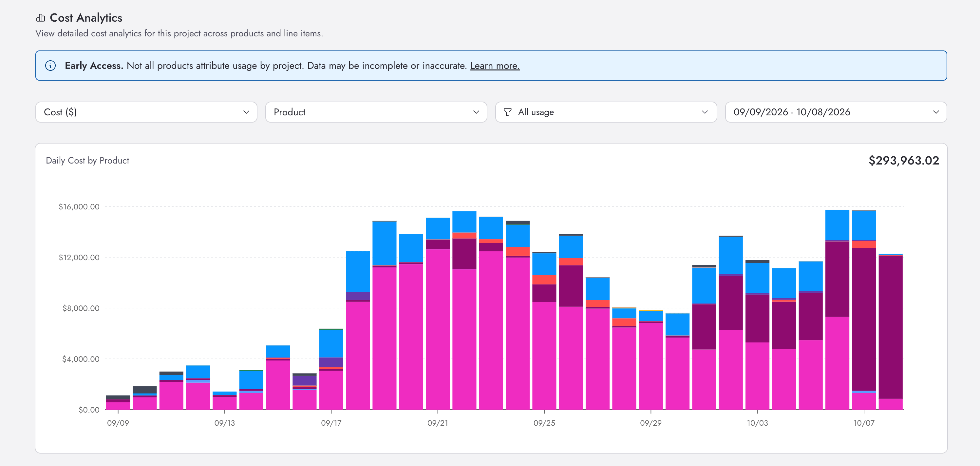Click the Early Access bold text
The image size is (980, 466).
tap(94, 66)
